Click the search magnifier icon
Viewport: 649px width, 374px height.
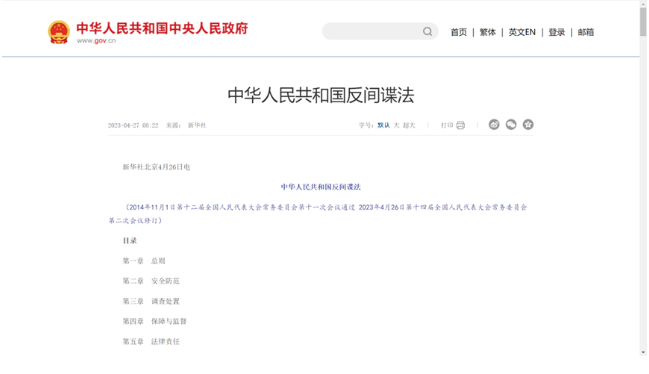pos(428,31)
